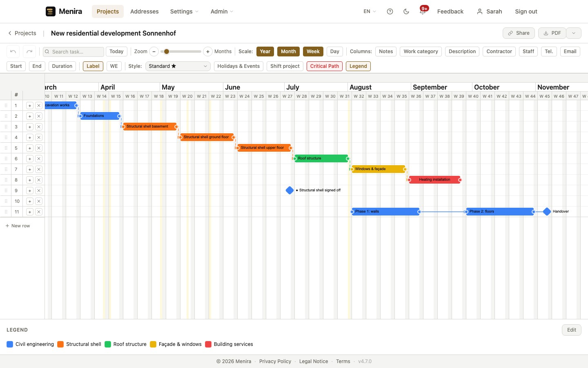This screenshot has width=588, height=368.
Task: Click the Structural shell orange legend swatch
Action: (60, 344)
